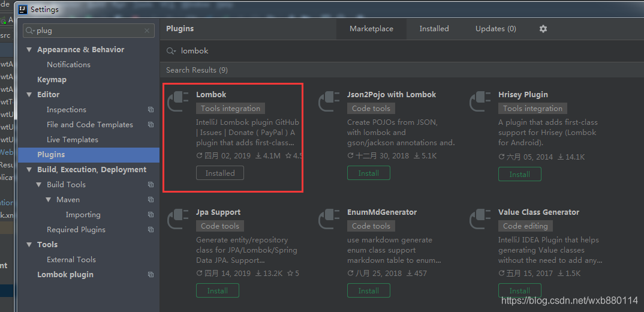644x312 pixels.
Task: Click the Hrisey Plugin icon
Action: pyautogui.click(x=480, y=101)
